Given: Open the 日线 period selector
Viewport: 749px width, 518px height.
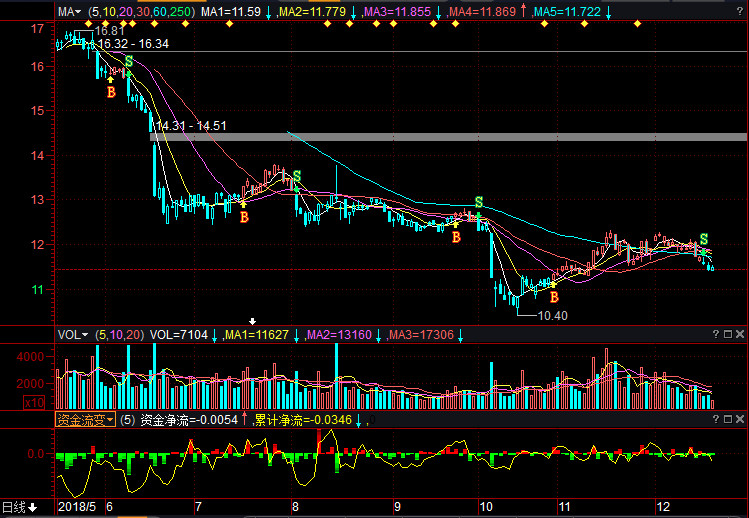Looking at the screenshot, I should coord(20,507).
